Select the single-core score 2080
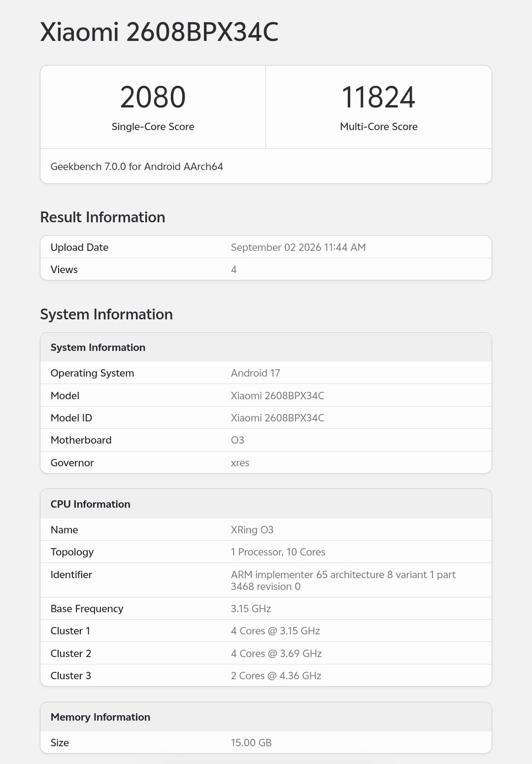The height and width of the screenshot is (764, 532). (153, 97)
